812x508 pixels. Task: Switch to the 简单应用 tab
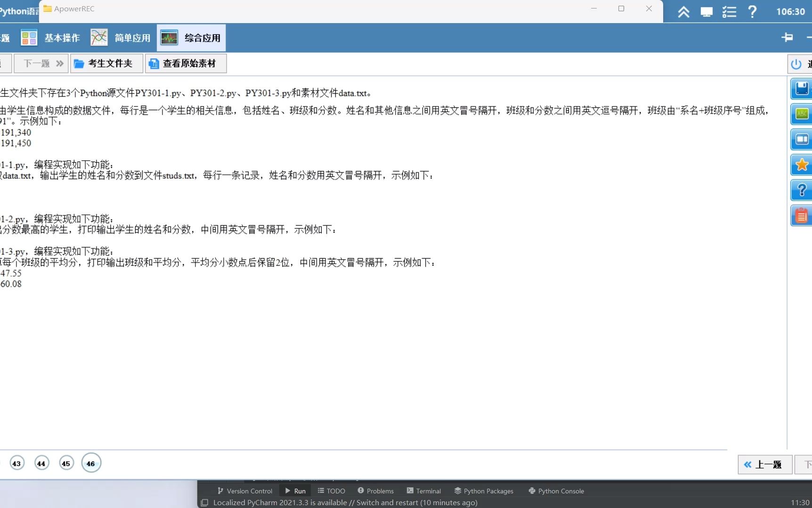pos(121,38)
